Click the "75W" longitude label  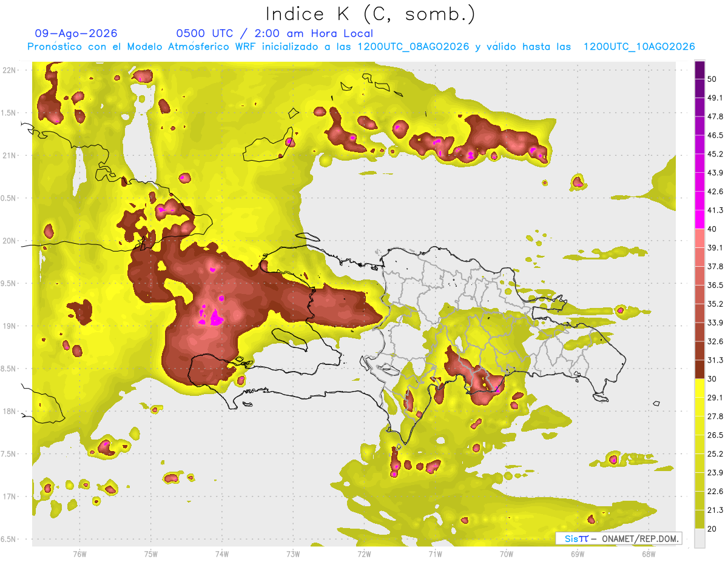coord(150,554)
